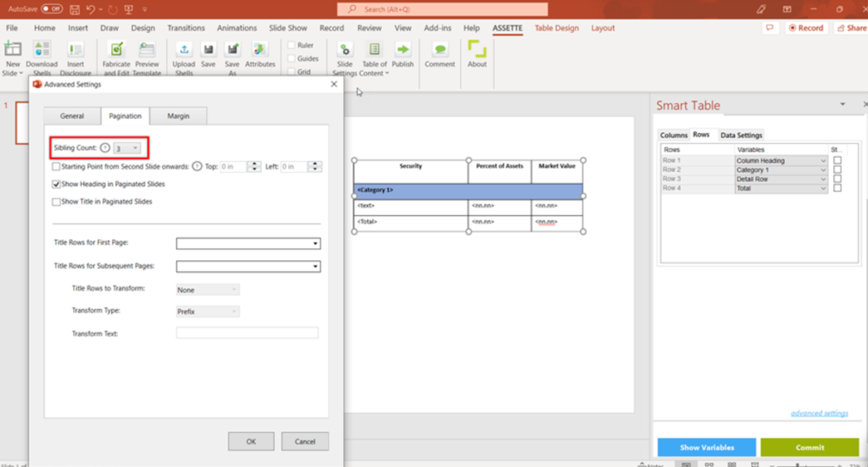This screenshot has width=868, height=467.
Task: Click the Record button top right
Action: click(806, 28)
